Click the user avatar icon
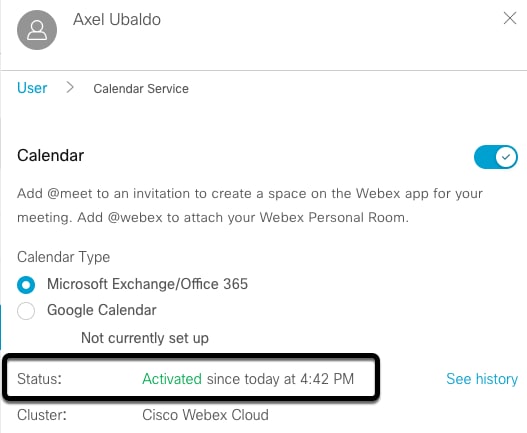 (x=37, y=30)
